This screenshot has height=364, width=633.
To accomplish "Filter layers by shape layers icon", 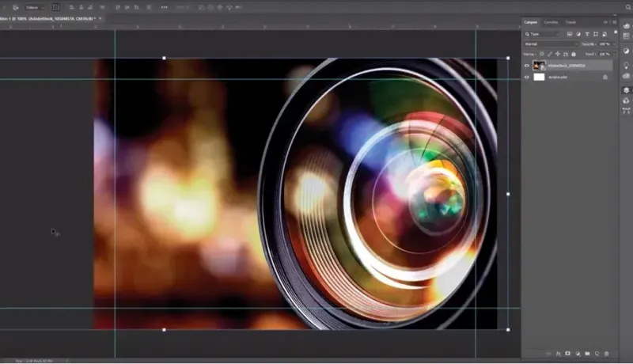I will [x=596, y=34].
